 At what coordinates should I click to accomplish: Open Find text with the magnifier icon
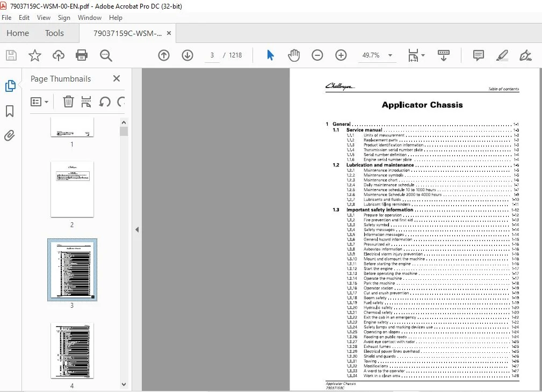coord(106,55)
